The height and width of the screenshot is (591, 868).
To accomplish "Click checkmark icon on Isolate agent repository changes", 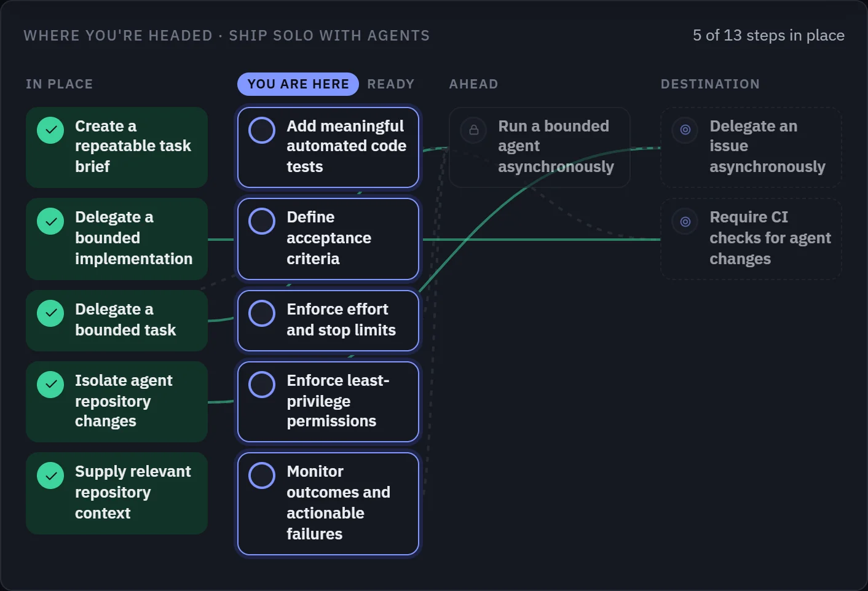I will [50, 385].
